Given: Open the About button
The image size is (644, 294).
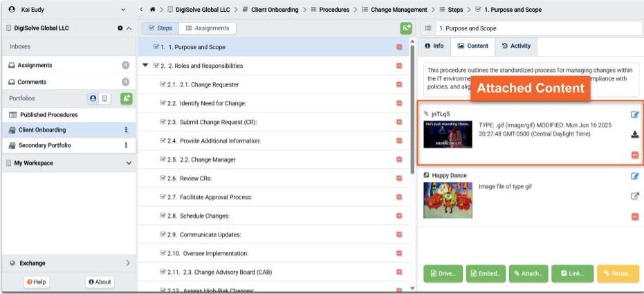Looking at the screenshot, I should 100,282.
